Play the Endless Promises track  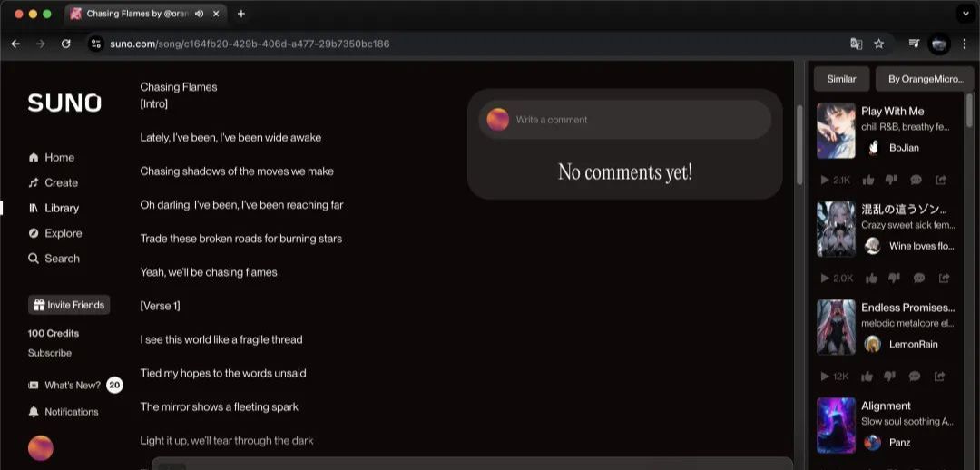[824, 376]
